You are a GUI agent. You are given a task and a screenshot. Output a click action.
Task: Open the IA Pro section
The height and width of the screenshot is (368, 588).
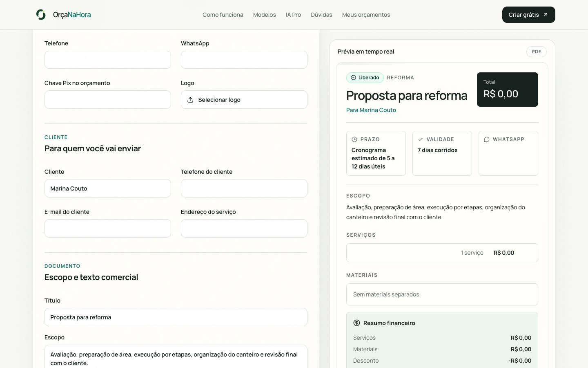point(293,15)
